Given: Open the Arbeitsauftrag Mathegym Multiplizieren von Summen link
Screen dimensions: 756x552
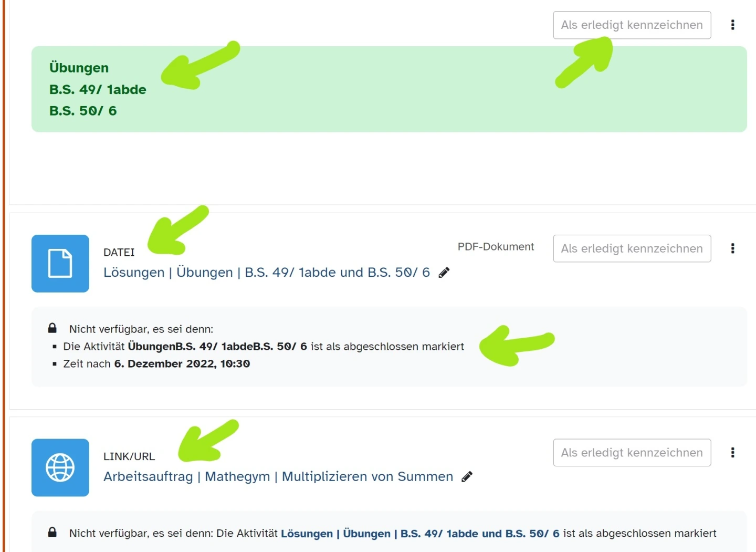Looking at the screenshot, I should tap(278, 477).
